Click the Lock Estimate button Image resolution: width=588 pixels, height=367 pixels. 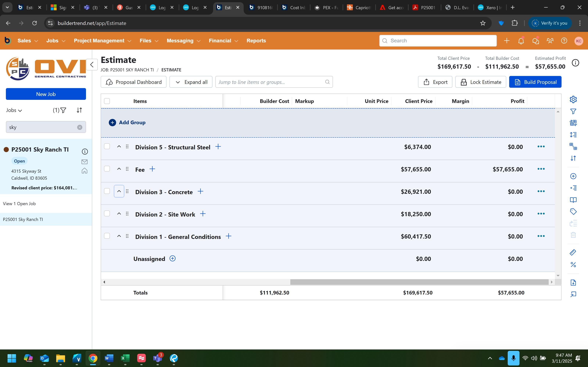click(x=480, y=82)
